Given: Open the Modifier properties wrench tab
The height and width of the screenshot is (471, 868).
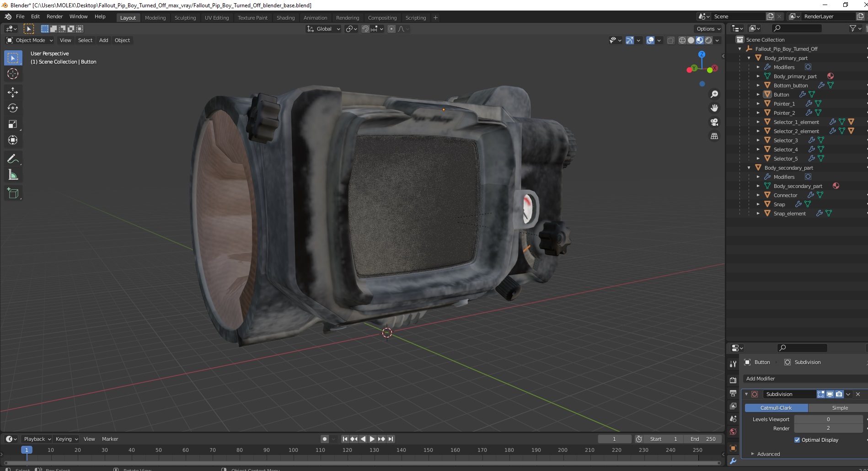Looking at the screenshot, I should coord(733,461).
